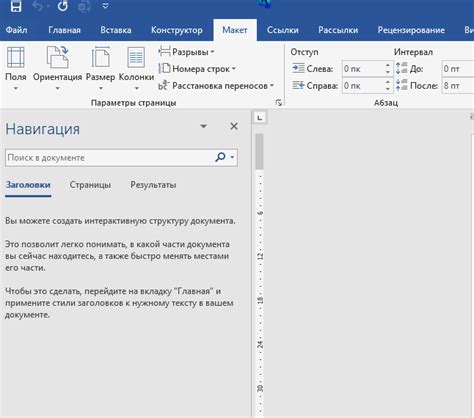The width and height of the screenshot is (474, 418).
Task: Click the Номера строк icon
Action: click(164, 69)
